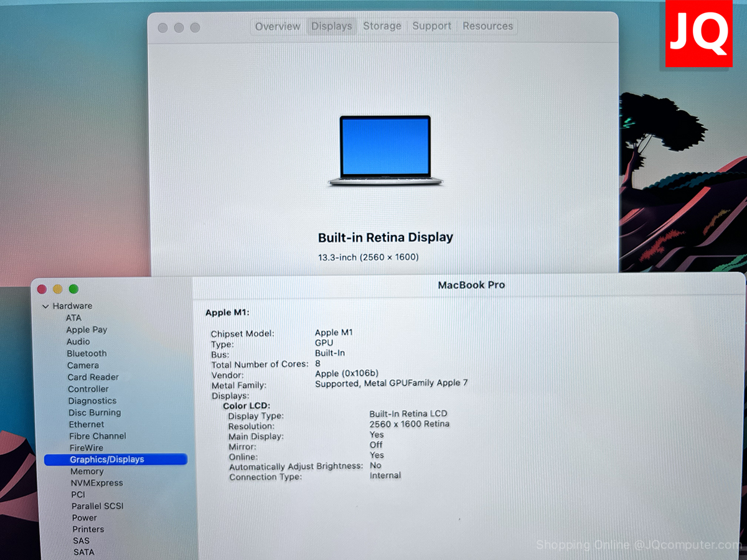Click the 13.3-inch (2560 × 1600) text
Image resolution: width=747 pixels, height=560 pixels.
pos(369,257)
